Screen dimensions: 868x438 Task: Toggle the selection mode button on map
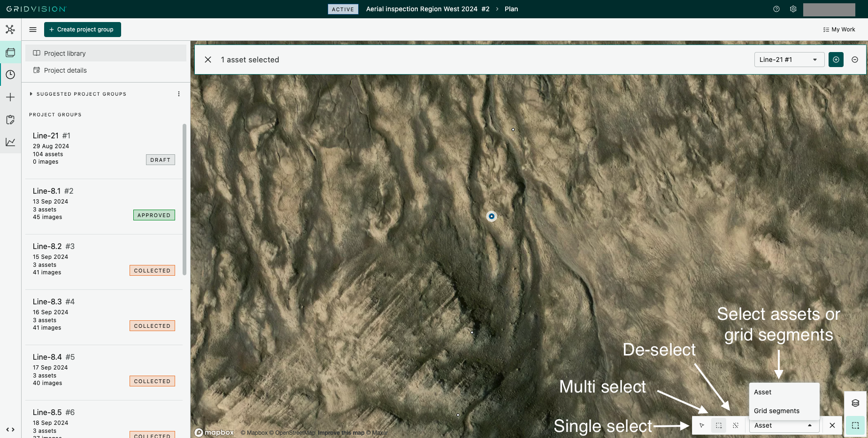tap(855, 425)
